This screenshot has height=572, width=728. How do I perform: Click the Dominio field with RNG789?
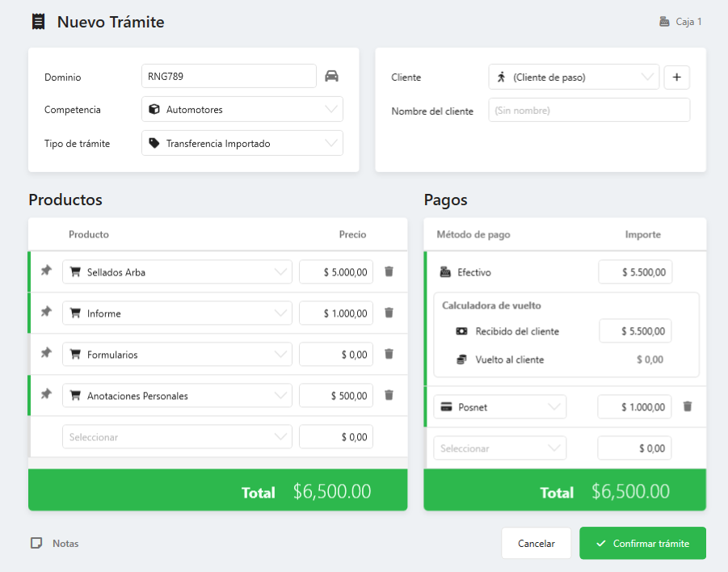click(x=229, y=76)
